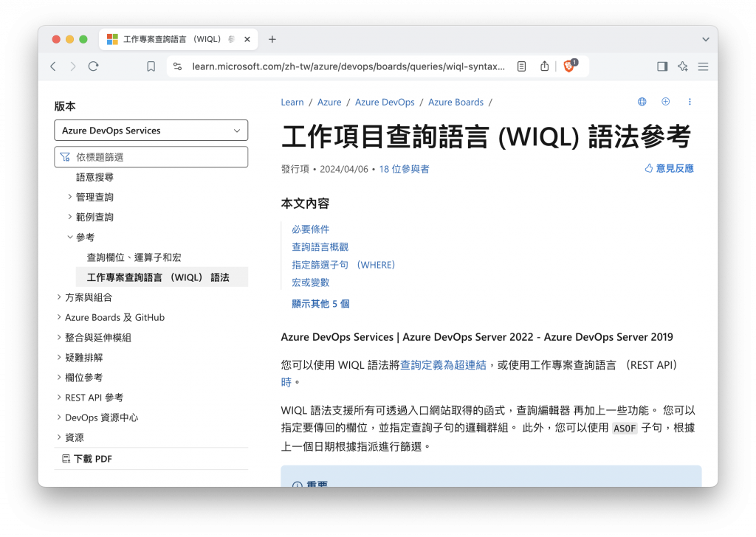Expand the 欄位參考 section

click(59, 377)
